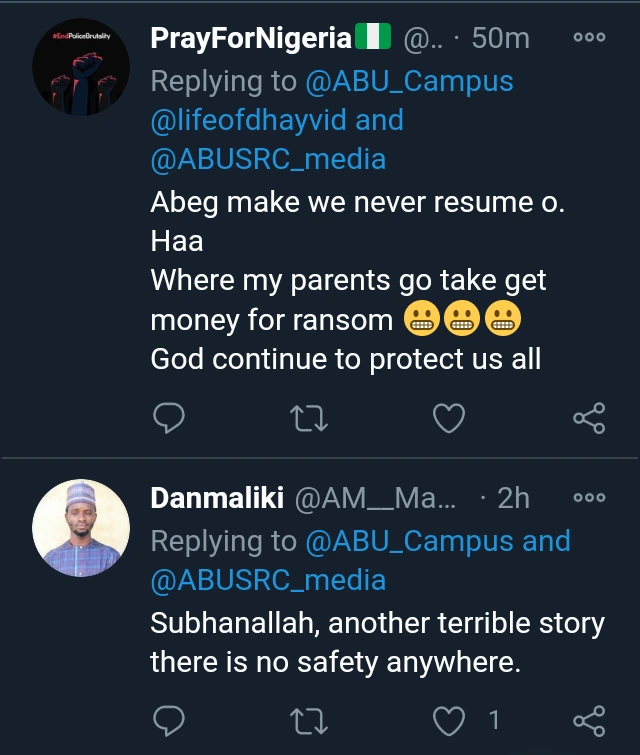Open @ABU_Campus mention in first tweet
Screen dimensions: 640x755
click(x=408, y=80)
